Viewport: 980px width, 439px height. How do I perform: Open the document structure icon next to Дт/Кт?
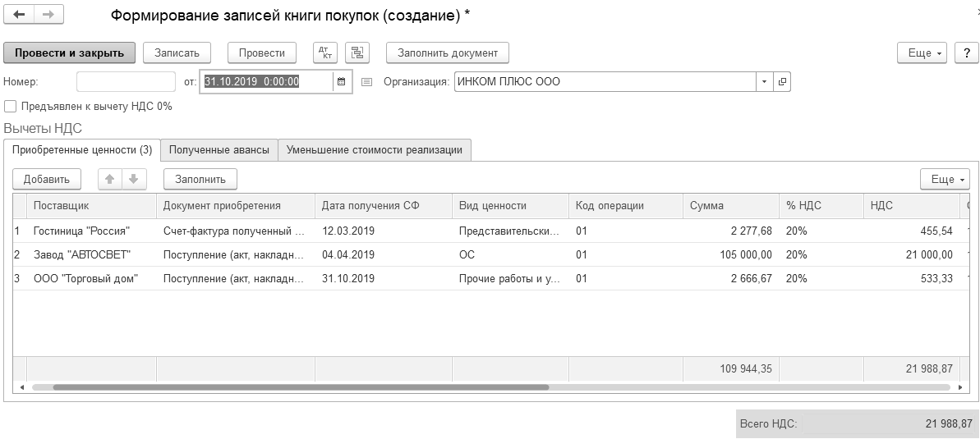point(357,53)
